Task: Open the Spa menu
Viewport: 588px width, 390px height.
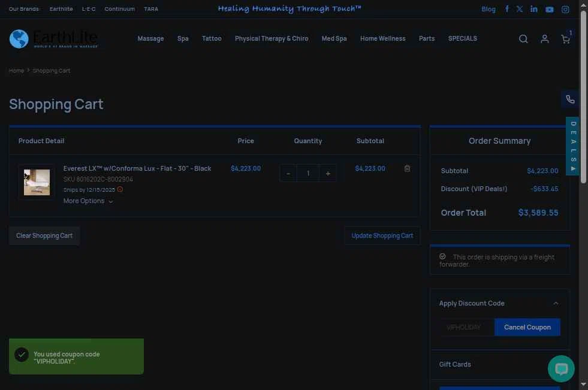Action: (x=183, y=38)
